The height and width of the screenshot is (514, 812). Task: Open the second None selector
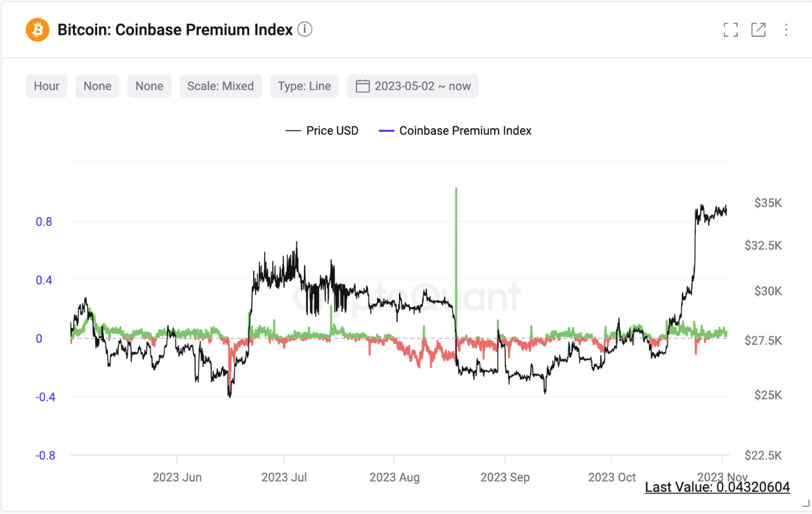(149, 86)
